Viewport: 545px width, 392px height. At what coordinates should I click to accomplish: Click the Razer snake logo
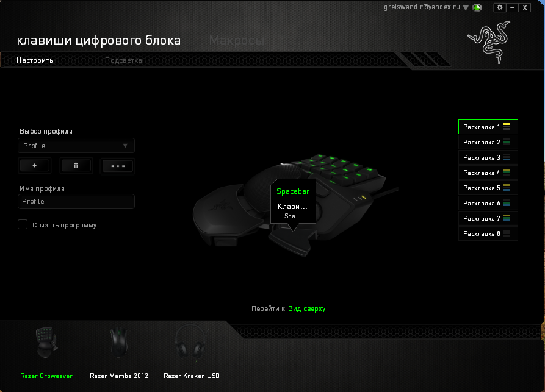tap(489, 42)
